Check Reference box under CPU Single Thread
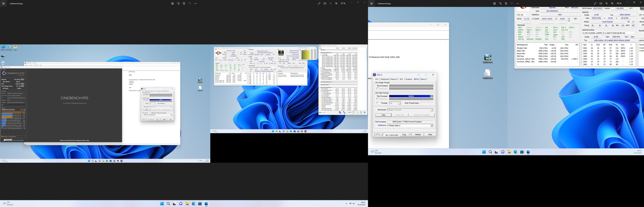Image resolution: width=644 pixels, height=207 pixels. (378, 88)
